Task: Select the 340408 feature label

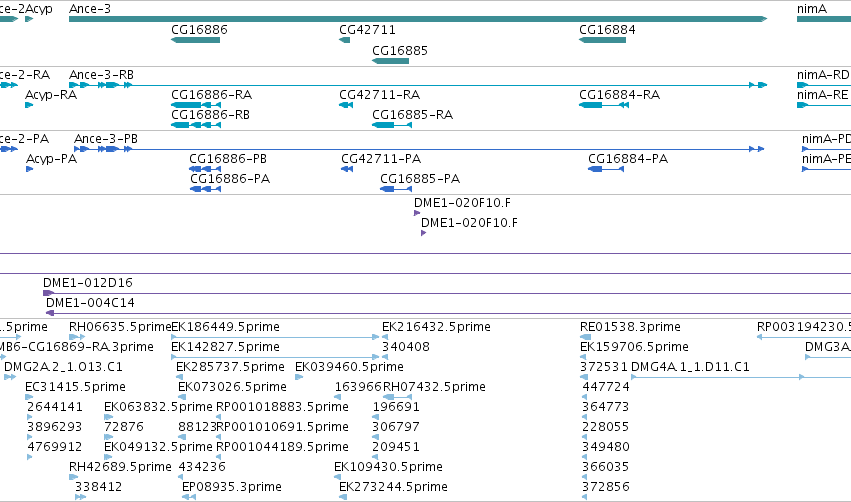Action: [x=406, y=347]
